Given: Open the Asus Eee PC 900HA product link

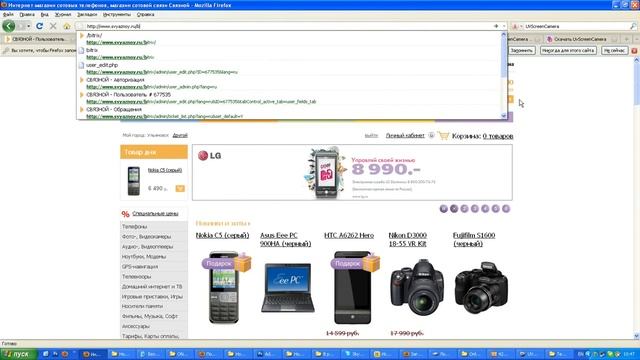Looking at the screenshot, I should click(285, 240).
